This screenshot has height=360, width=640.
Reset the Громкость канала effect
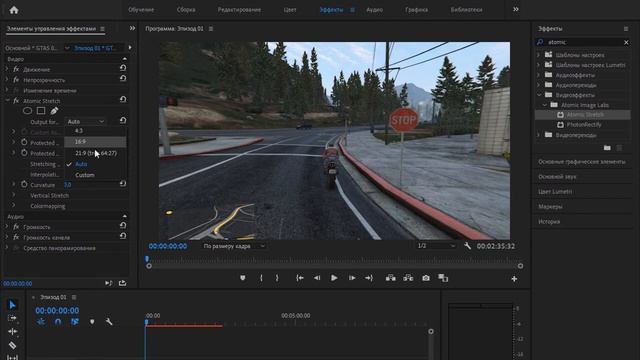[x=122, y=236]
